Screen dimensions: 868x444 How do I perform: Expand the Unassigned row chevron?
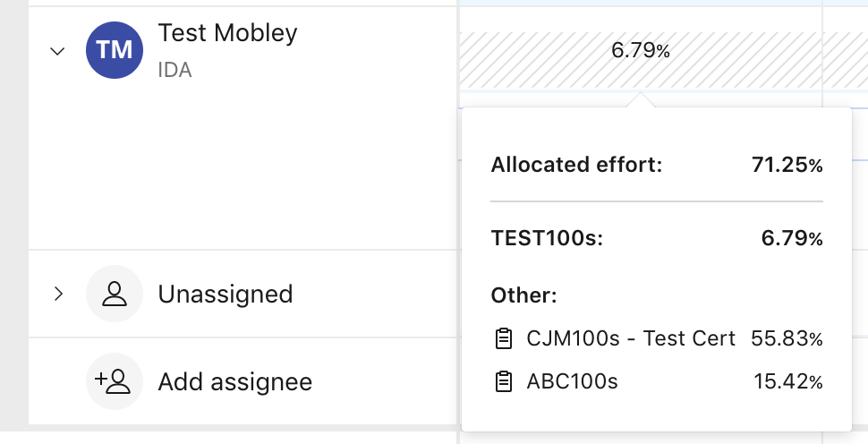59,294
